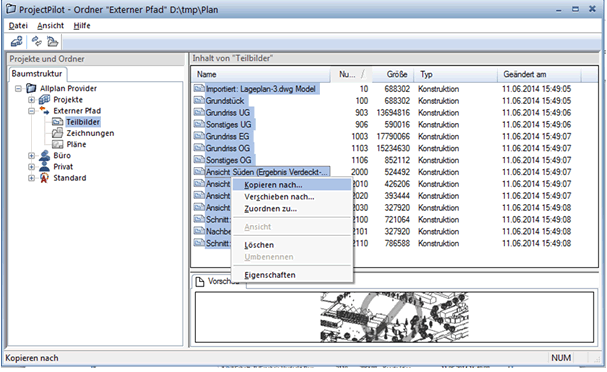
Task: Click the Zeichnungen tree icon
Action: point(57,133)
